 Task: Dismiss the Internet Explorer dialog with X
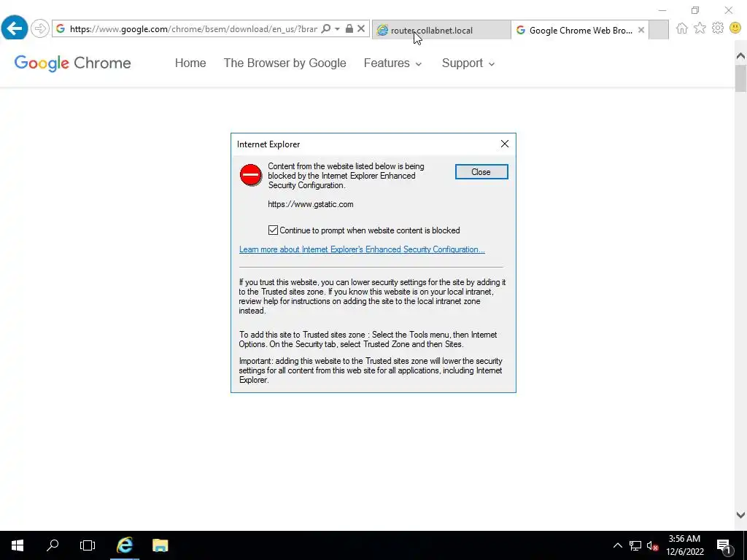505,144
